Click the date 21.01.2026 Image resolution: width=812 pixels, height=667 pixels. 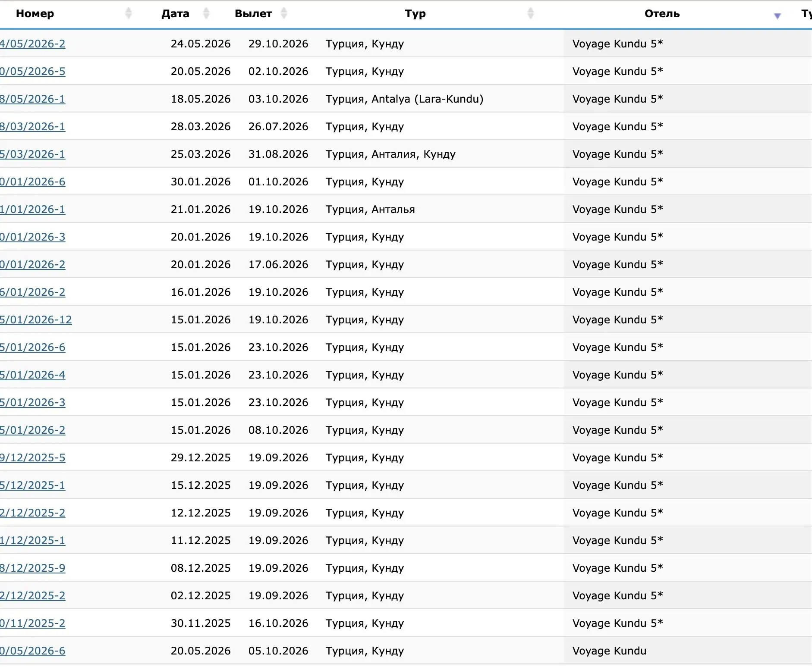pyautogui.click(x=201, y=209)
